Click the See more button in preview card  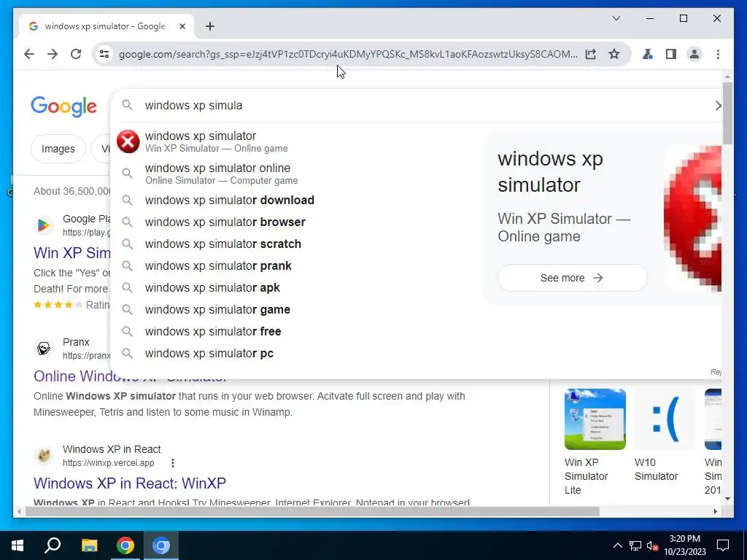coord(572,278)
